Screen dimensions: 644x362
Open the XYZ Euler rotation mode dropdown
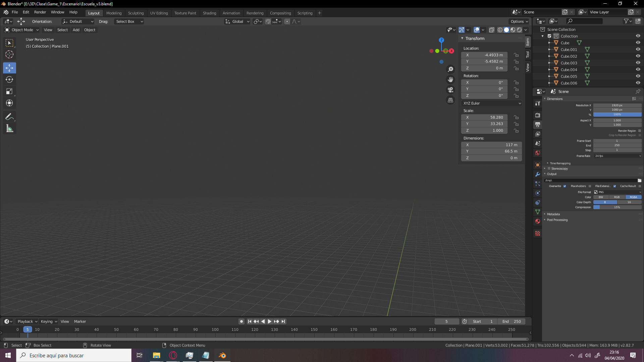(492, 103)
